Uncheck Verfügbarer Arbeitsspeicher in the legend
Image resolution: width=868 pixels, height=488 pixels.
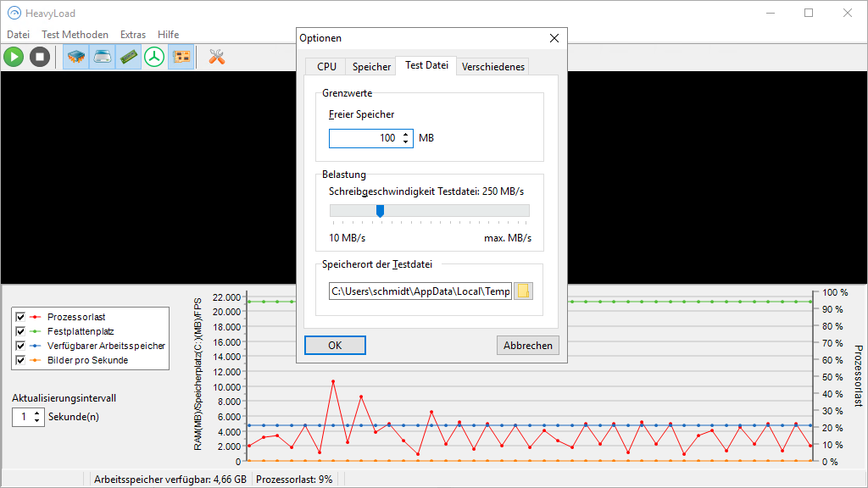click(19, 345)
